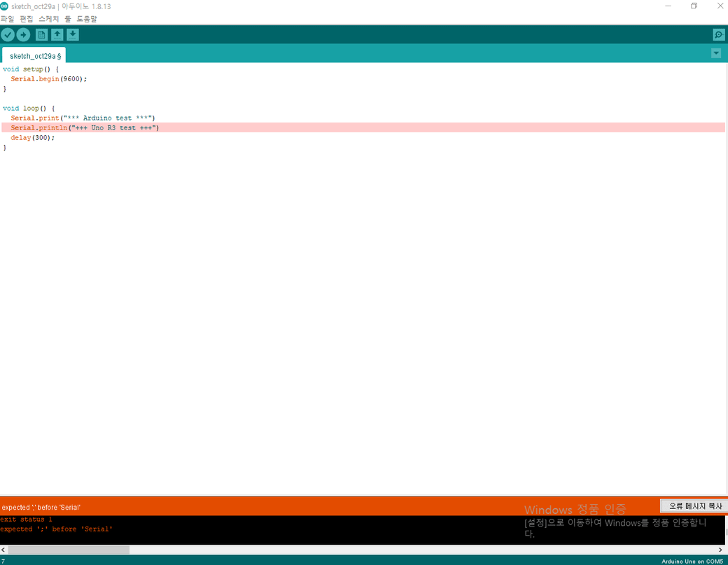
Task: Open the 스케치 menu
Action: [x=49, y=19]
